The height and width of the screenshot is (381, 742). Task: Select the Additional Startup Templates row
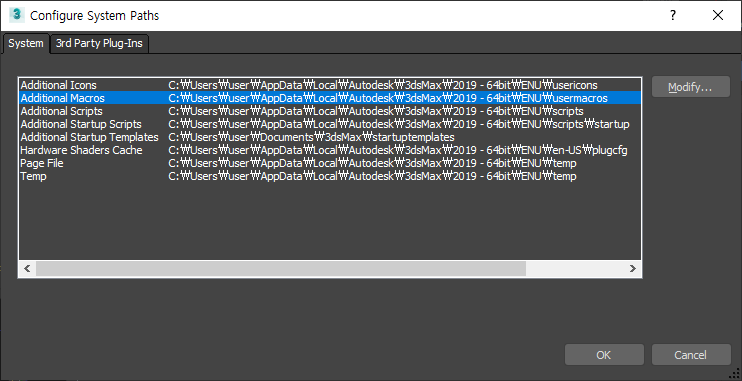click(330, 137)
